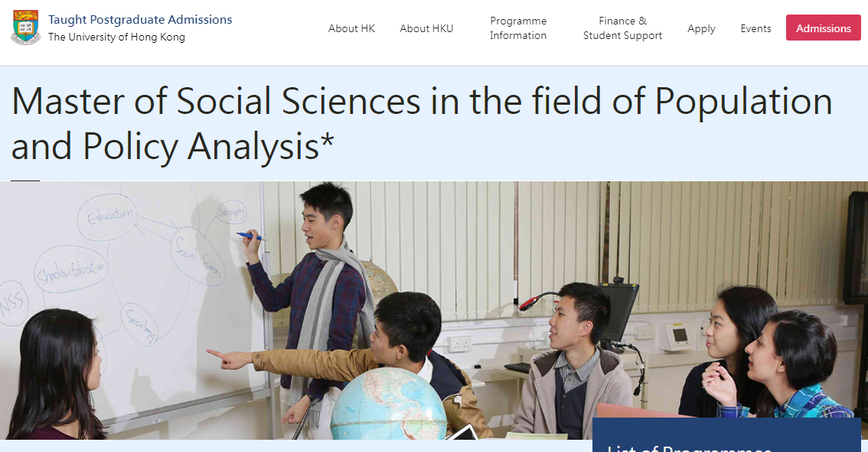Click The University of Hong Kong subtitle

pos(116,37)
